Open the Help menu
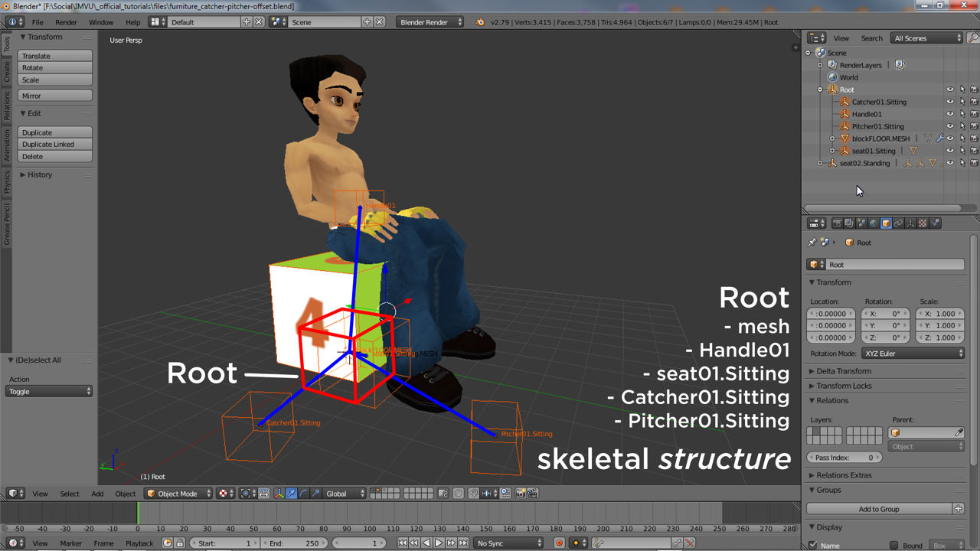 coord(132,22)
